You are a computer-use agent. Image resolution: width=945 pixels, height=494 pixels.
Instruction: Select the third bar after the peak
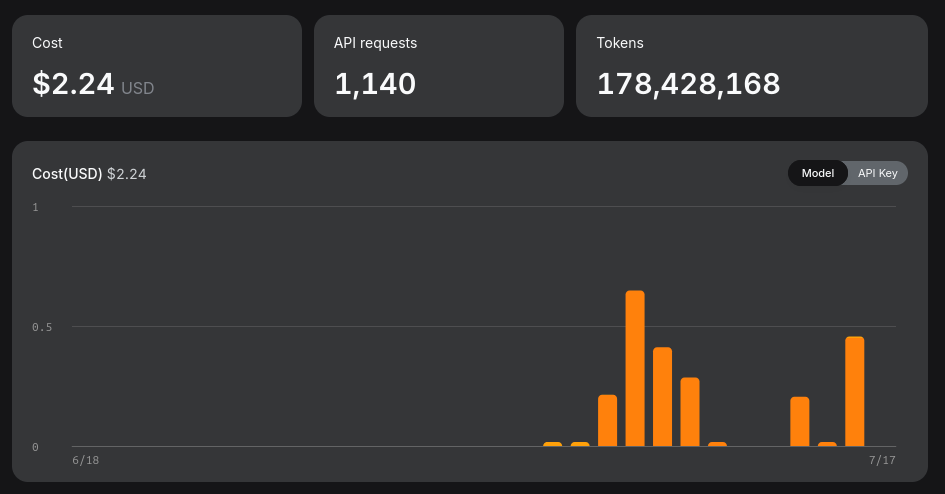(717, 445)
